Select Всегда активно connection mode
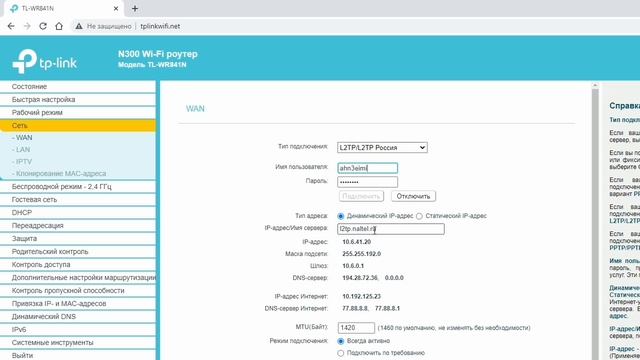The height and width of the screenshot is (360, 640). [341, 341]
